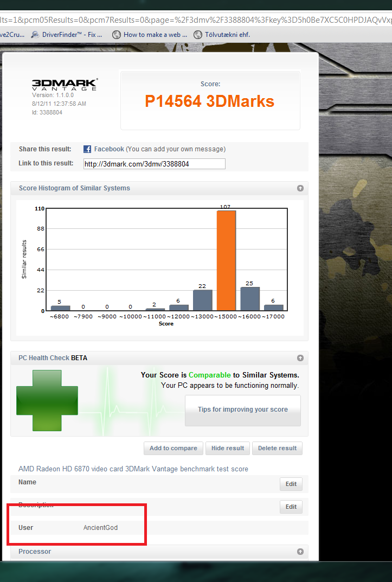Click the orange ~15000 histogram bar
Screen dimensions: 392x582
pyautogui.click(x=226, y=260)
